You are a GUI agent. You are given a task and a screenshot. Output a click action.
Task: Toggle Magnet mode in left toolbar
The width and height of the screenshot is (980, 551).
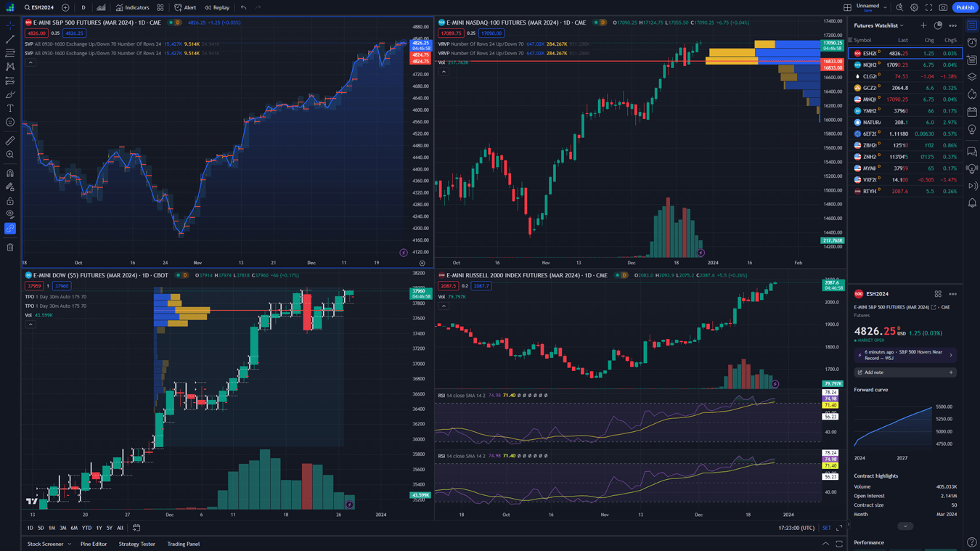(x=10, y=174)
